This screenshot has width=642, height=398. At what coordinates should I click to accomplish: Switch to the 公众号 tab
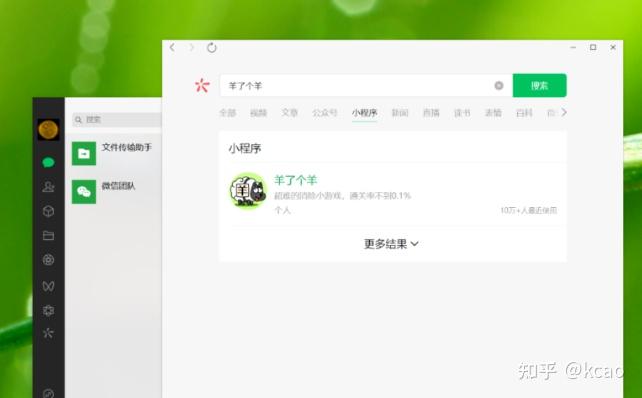pos(325,113)
